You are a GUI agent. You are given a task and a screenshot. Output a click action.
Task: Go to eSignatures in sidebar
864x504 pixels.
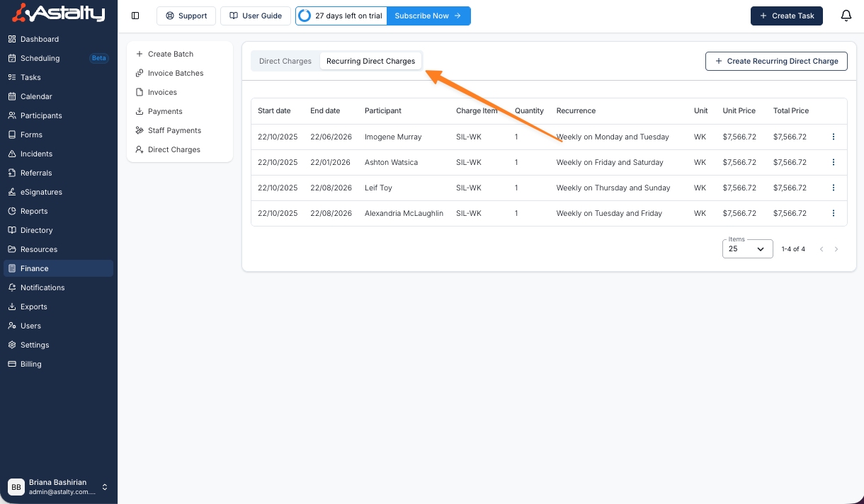tap(41, 192)
